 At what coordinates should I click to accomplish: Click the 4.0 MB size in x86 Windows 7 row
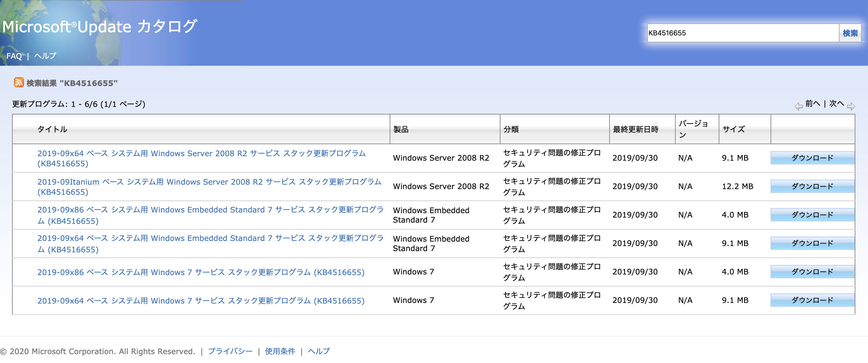click(735, 272)
